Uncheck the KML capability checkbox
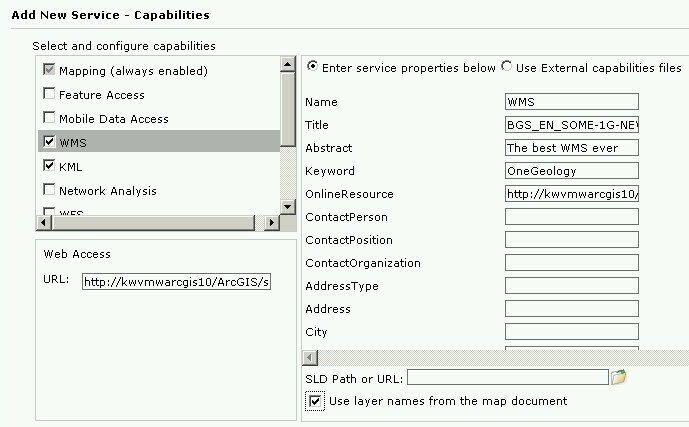 (x=49, y=165)
